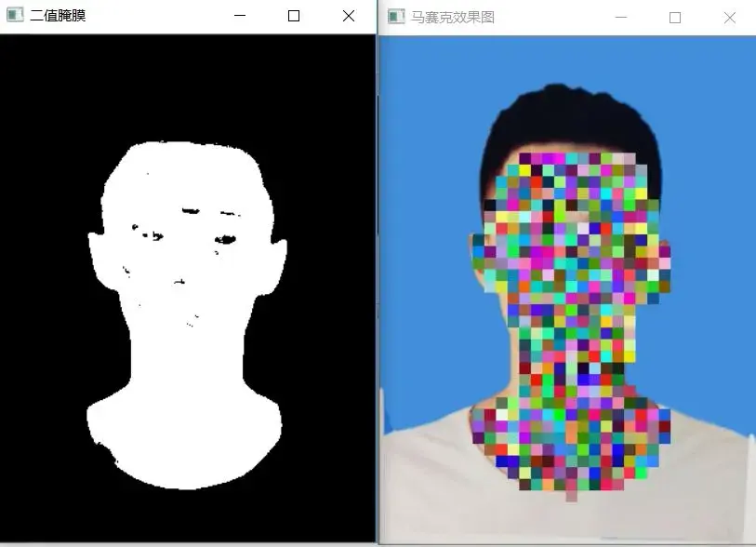Click the 二值腌膜 title text
Image resolution: width=756 pixels, height=547 pixels.
click(x=58, y=16)
